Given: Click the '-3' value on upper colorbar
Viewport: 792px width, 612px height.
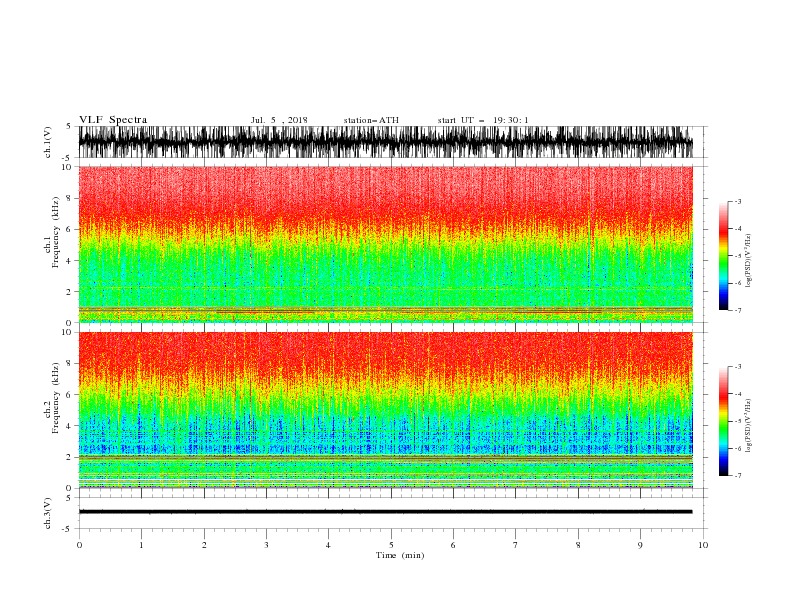Looking at the screenshot, I should click(x=737, y=201).
